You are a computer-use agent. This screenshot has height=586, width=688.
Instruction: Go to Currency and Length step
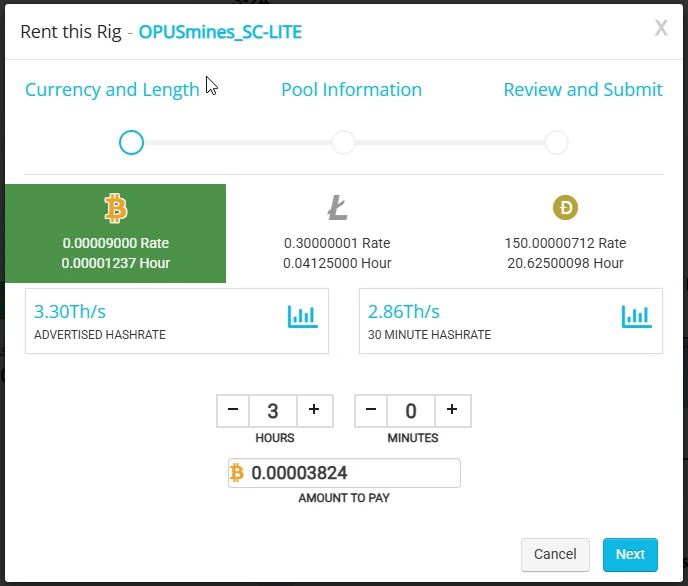(112, 89)
